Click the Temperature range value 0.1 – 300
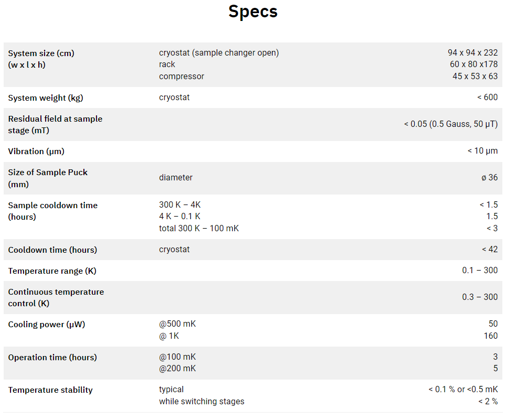 click(480, 271)
